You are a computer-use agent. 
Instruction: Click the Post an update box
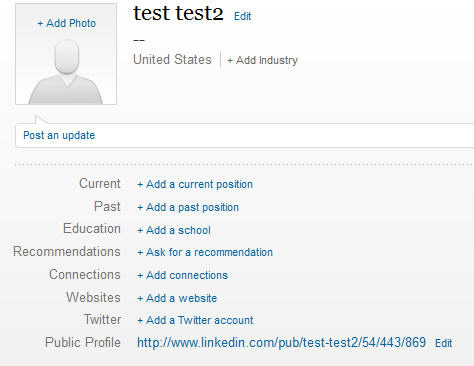pos(245,135)
